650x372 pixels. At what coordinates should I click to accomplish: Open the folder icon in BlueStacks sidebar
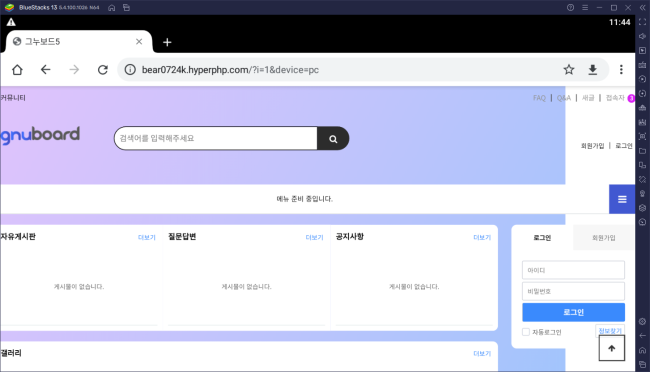tap(643, 151)
